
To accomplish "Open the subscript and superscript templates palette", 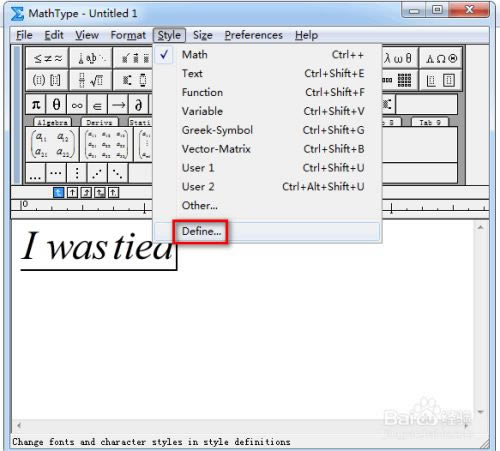I will click(133, 80).
